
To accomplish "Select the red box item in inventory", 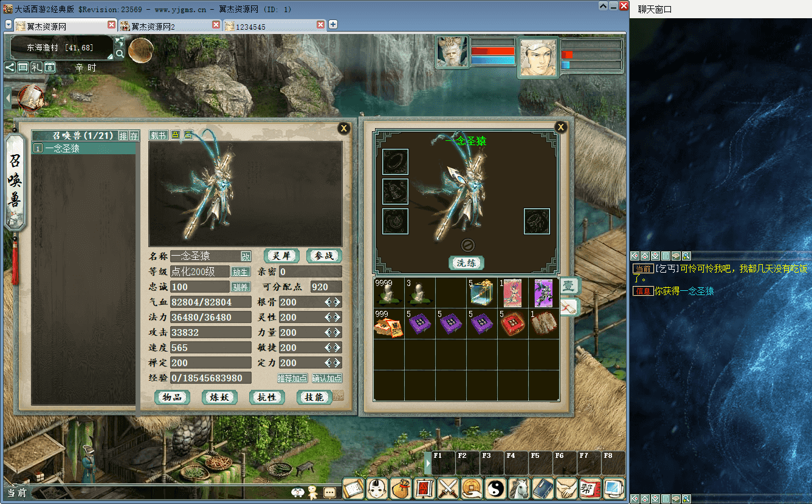I will click(512, 324).
